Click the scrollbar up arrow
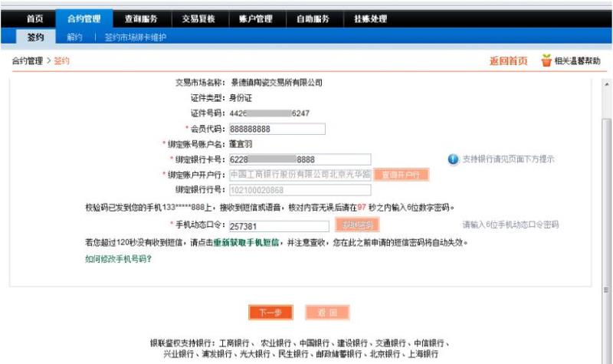The image size is (613, 364). point(607,84)
